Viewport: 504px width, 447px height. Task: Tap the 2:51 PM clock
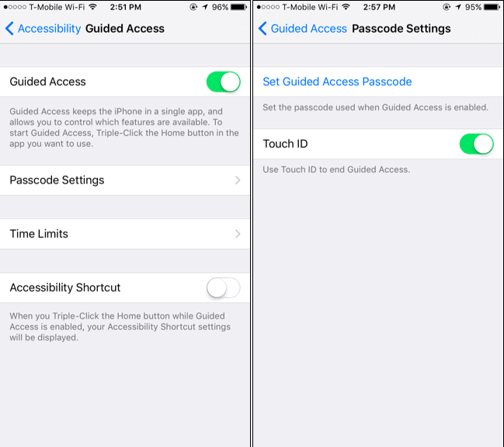(126, 7)
